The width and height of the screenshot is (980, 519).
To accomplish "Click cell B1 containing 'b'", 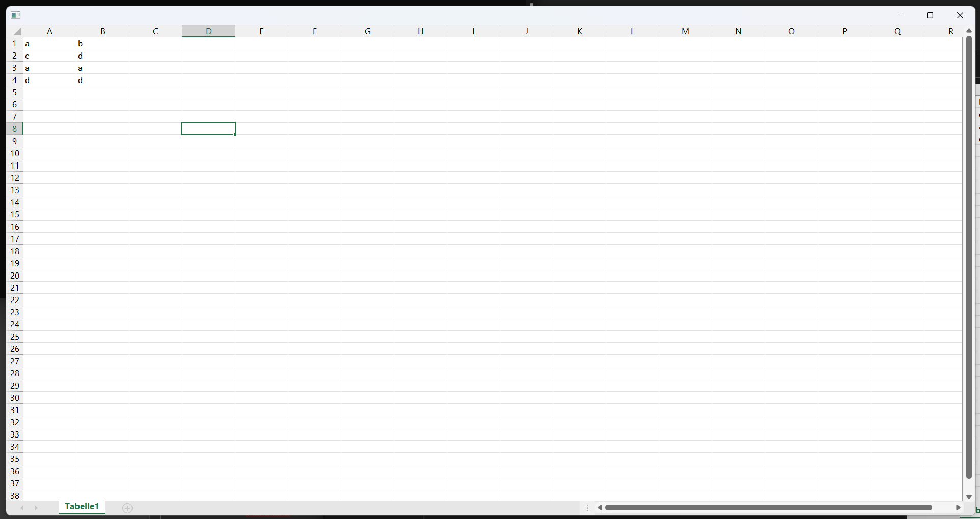I will [x=103, y=43].
